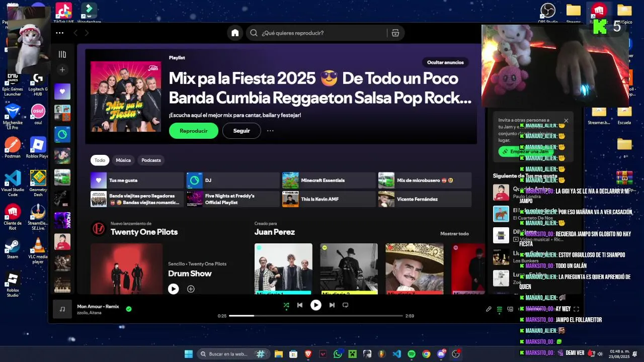Open Liked Songs heart in the sidebar

point(62,92)
